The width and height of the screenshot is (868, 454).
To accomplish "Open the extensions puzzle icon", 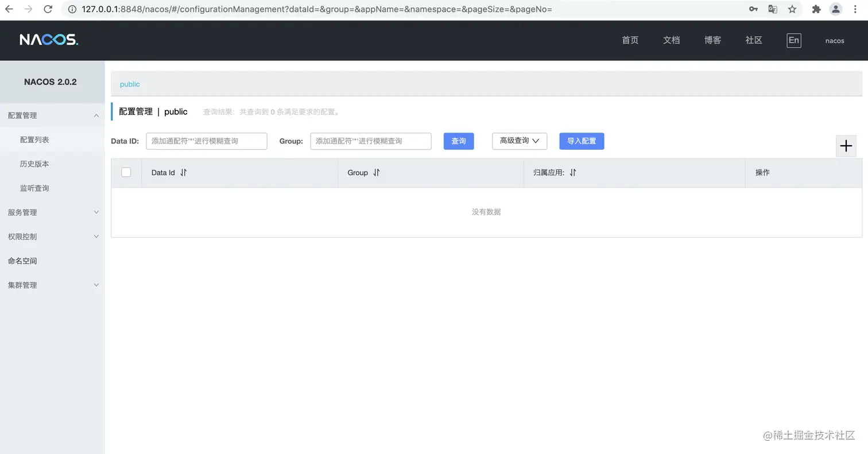I will pyautogui.click(x=816, y=9).
